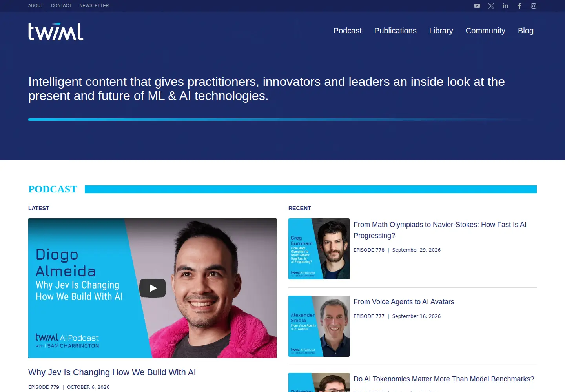Go to the Library menu item

coord(441,31)
